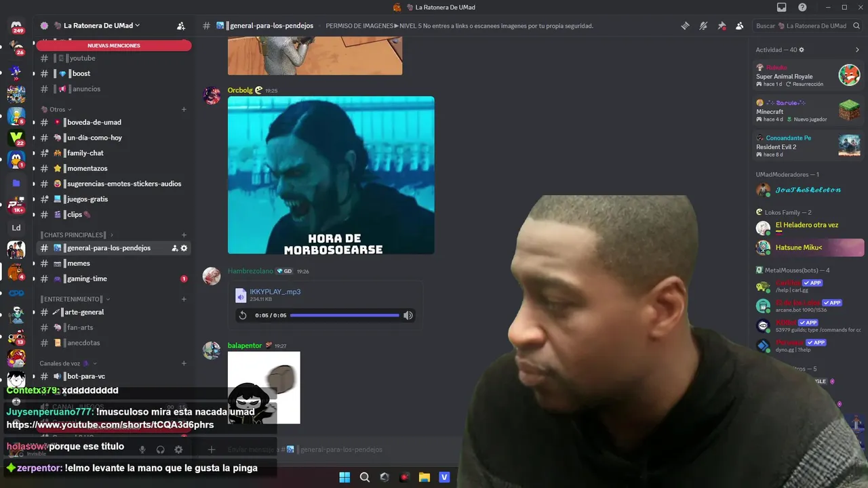Select member Hatsune Miku<
The width and height of the screenshot is (868, 488).
tap(808, 247)
